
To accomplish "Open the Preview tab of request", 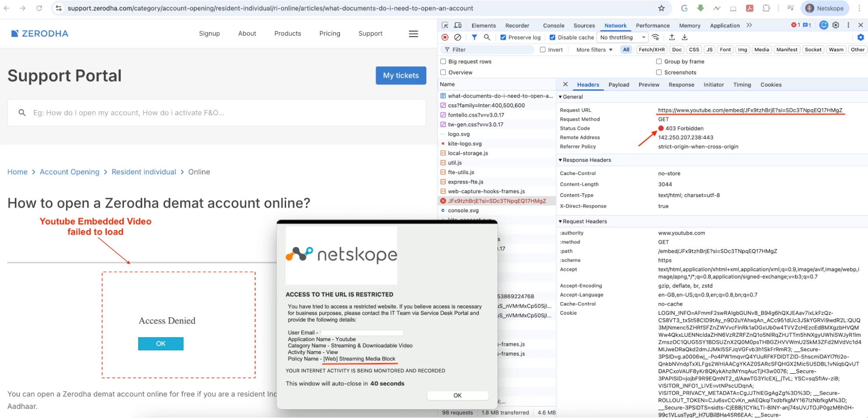I will point(649,85).
